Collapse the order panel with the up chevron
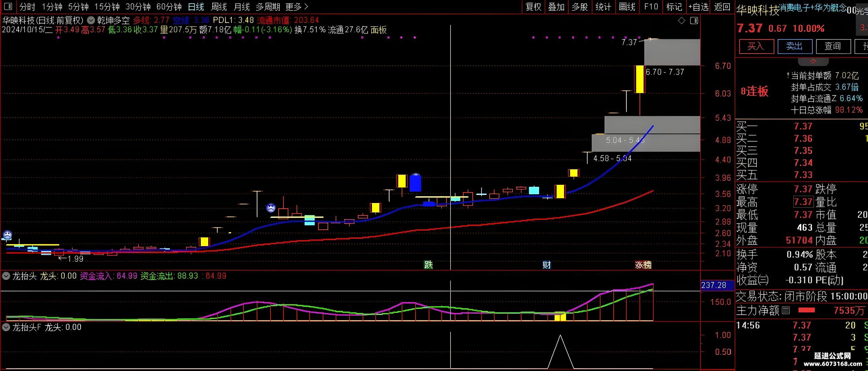 [813, 62]
